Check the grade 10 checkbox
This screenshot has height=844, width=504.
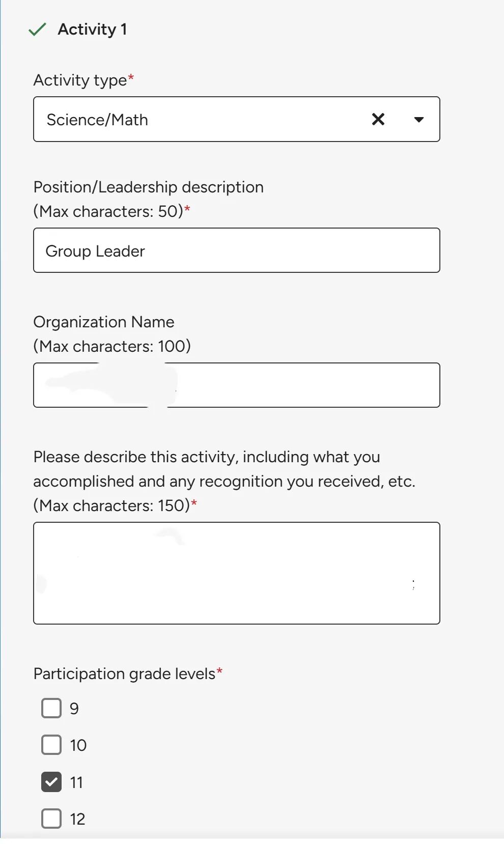[x=51, y=745]
